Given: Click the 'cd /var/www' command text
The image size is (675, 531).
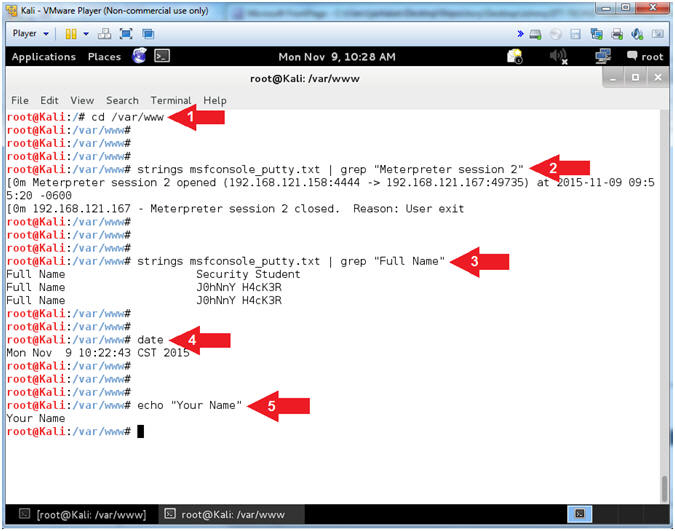Looking at the screenshot, I should pos(127,117).
